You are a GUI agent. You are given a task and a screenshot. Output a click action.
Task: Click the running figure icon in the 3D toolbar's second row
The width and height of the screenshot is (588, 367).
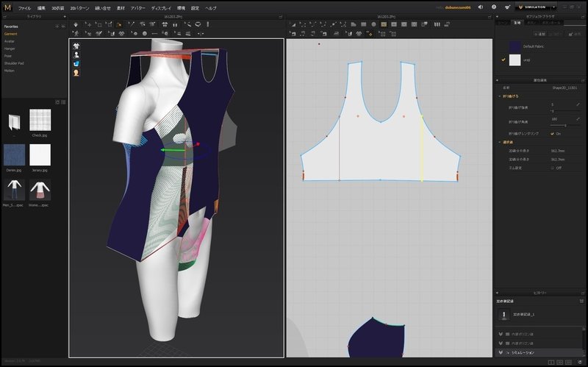coord(76,33)
